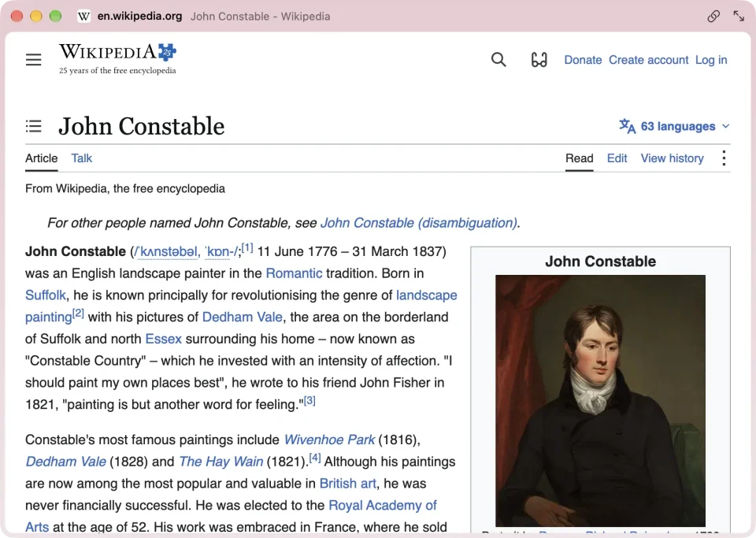Viewport: 756px width, 538px height.
Task: Open the italic Dedham Vale painting link
Action: pyautogui.click(x=65, y=462)
